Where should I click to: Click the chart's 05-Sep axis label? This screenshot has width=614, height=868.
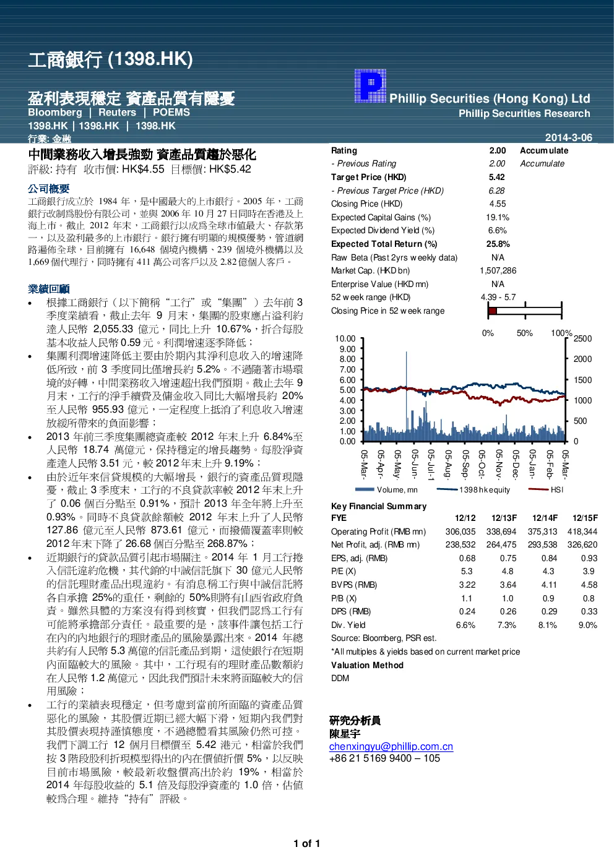point(465,463)
